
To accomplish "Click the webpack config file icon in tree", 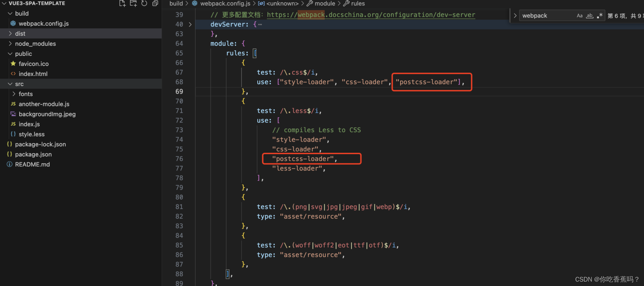I will click(13, 23).
